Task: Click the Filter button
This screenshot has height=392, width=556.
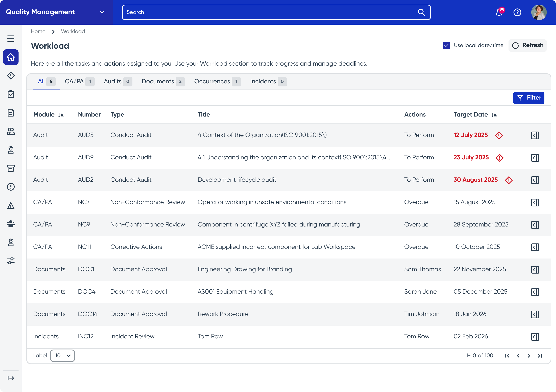Action: pyautogui.click(x=529, y=98)
